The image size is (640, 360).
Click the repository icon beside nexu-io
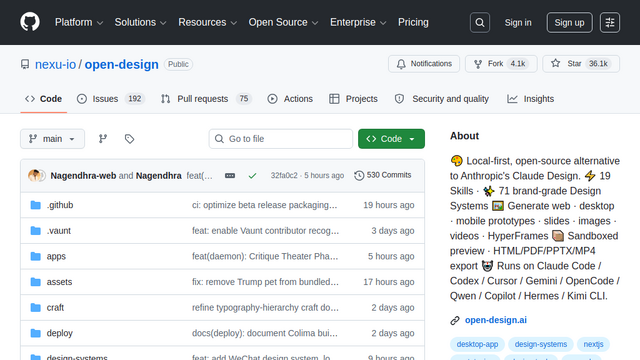pos(25,64)
